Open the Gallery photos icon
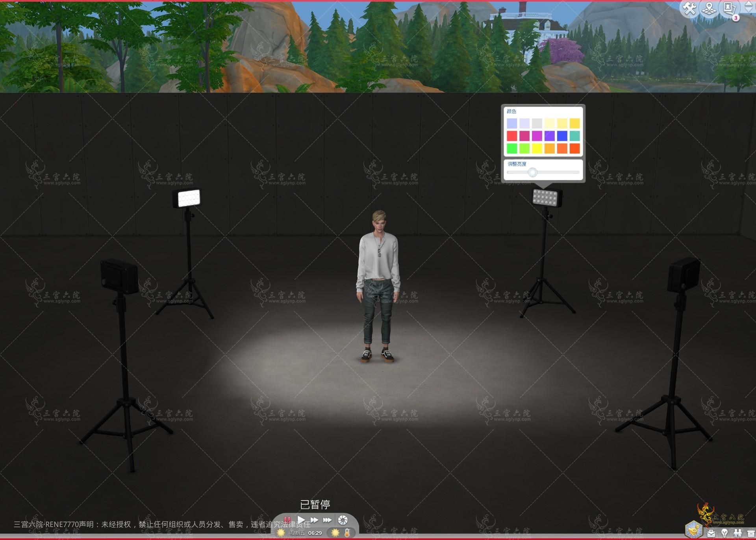 [730, 8]
